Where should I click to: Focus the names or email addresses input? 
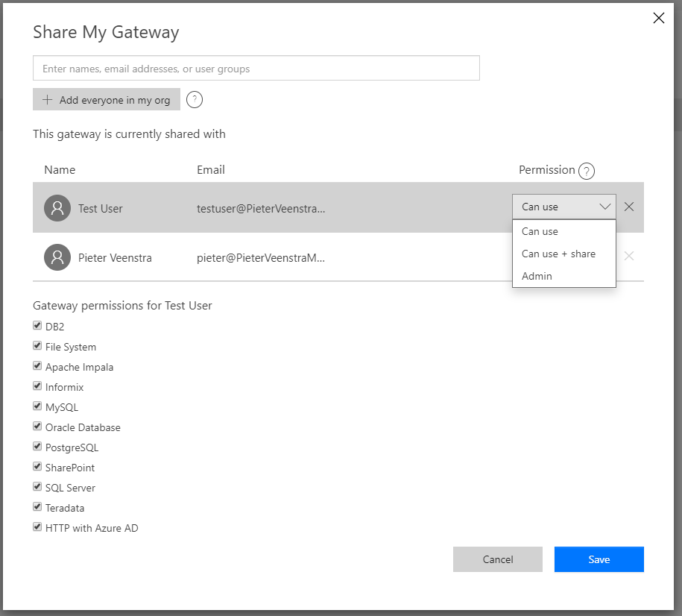tap(256, 68)
